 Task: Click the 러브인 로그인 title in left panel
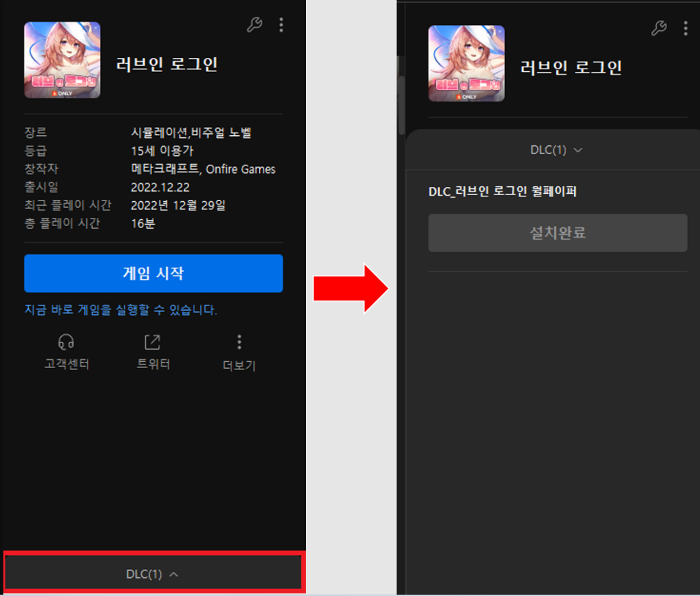click(166, 65)
